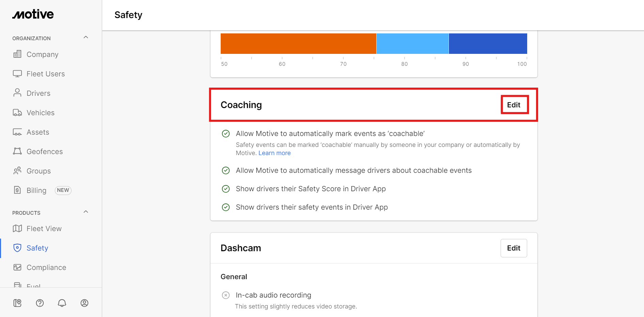Viewport: 644px width, 317px height.
Task: Go to Fleet View in sidebar
Action: point(44,229)
